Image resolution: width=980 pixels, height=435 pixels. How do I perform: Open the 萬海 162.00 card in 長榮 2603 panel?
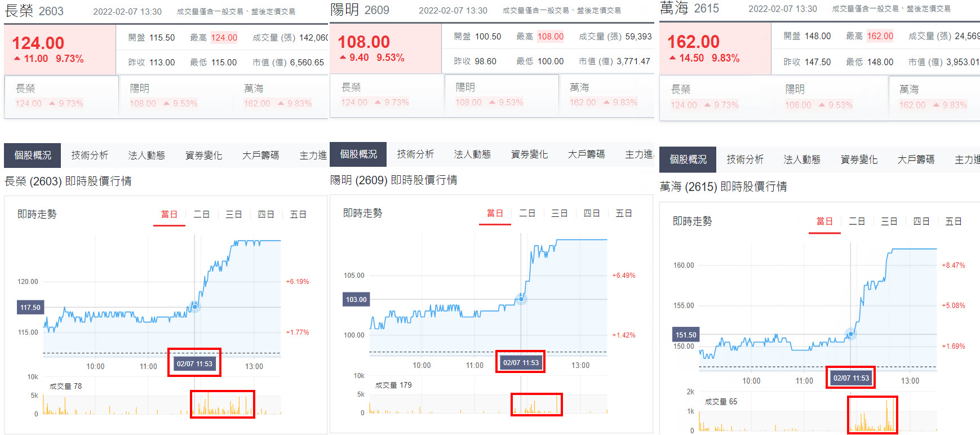click(281, 96)
